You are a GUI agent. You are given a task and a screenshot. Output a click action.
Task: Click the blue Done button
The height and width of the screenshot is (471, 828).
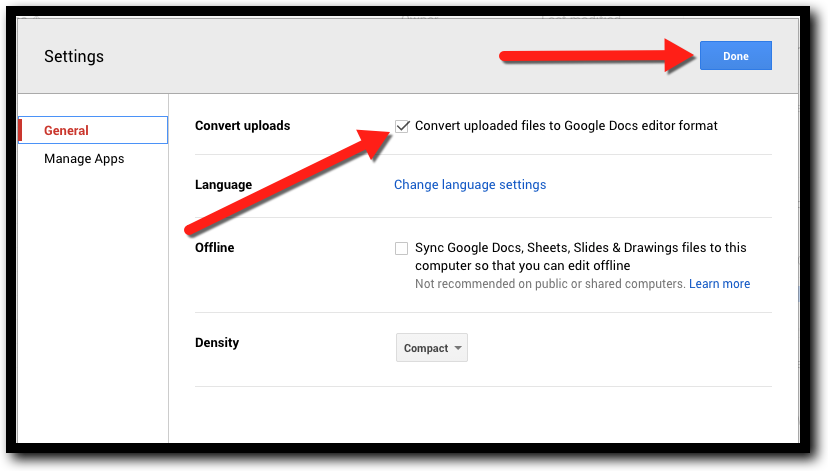(736, 55)
